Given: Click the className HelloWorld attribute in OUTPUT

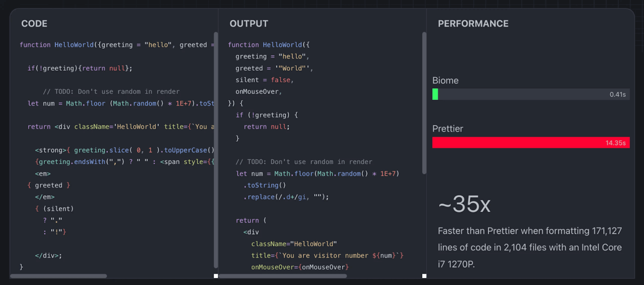Looking at the screenshot, I should (x=294, y=243).
